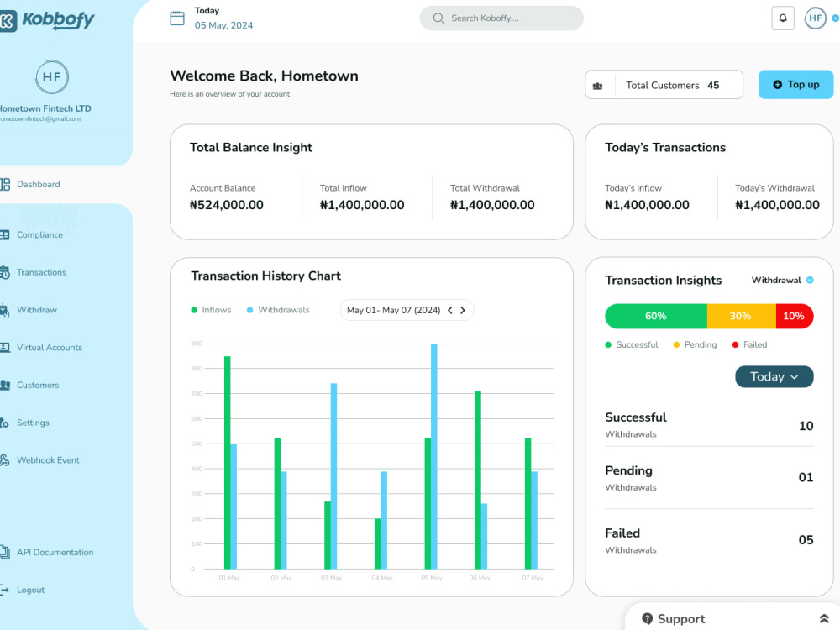Open the Today period dropdown

point(774,376)
